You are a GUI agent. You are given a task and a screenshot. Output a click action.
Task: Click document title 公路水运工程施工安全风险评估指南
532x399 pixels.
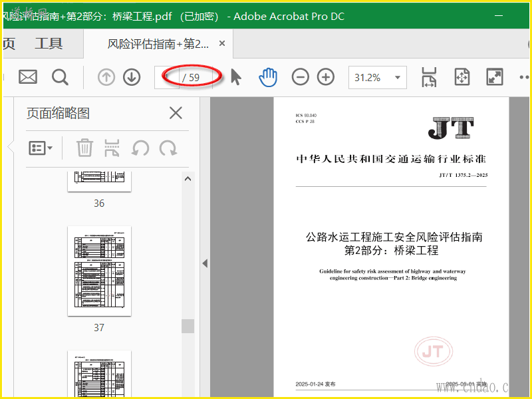coord(394,237)
